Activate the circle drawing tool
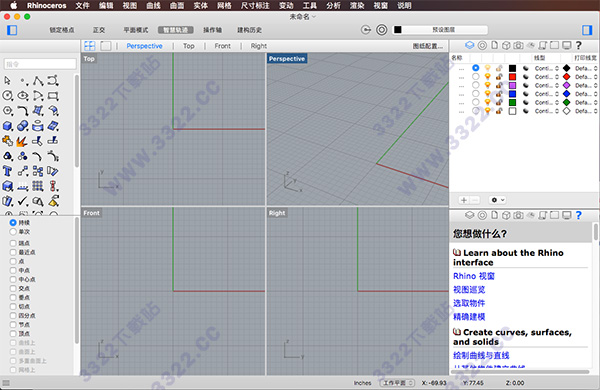The height and width of the screenshot is (390, 600). (8, 96)
